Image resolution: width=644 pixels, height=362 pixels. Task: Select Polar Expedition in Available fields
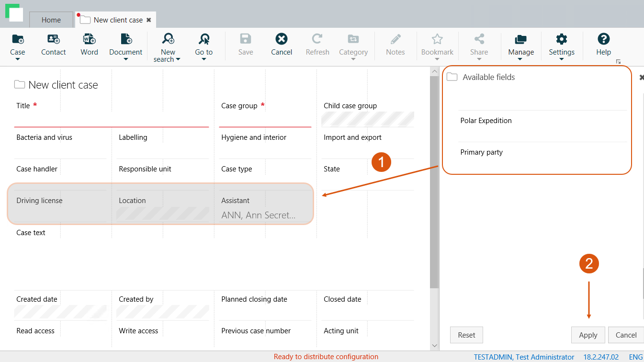pos(486,121)
